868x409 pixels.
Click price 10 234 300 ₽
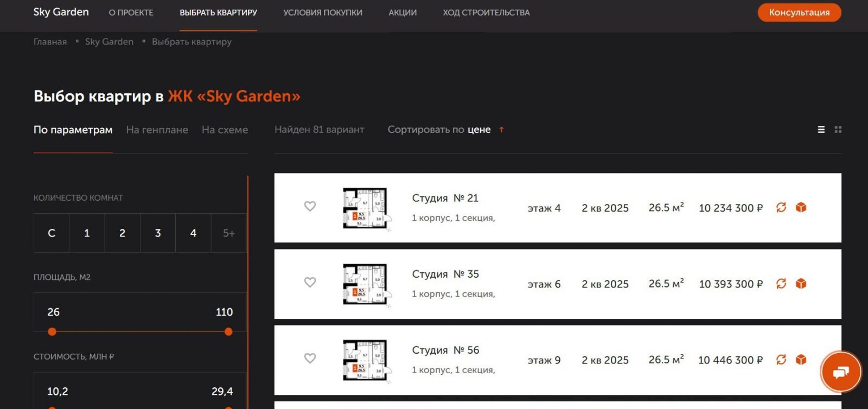point(731,208)
